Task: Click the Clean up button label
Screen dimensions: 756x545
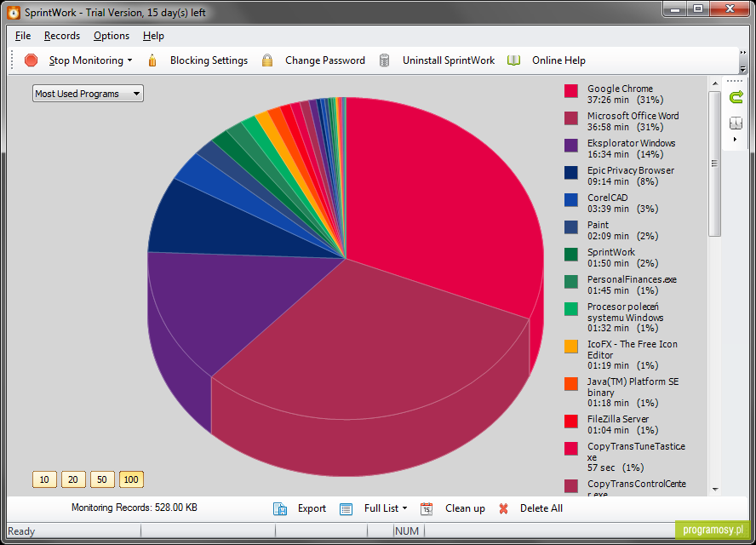Action: [x=466, y=508]
